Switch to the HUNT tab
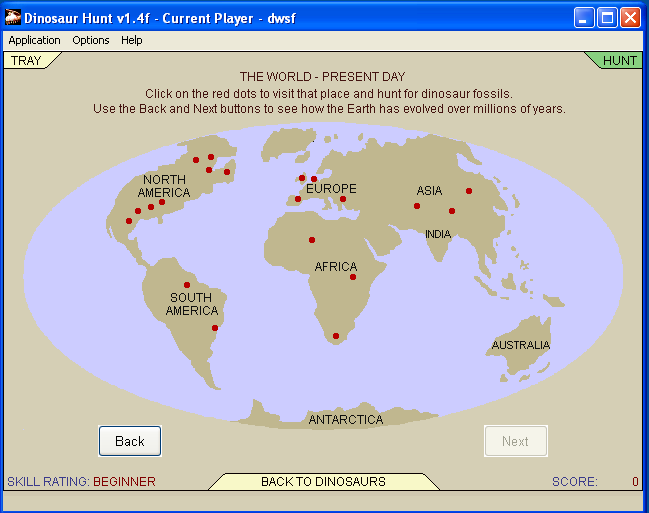Image resolution: width=649 pixels, height=513 pixels. click(x=619, y=60)
